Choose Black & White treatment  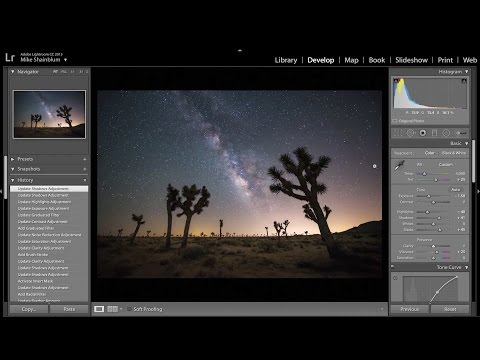coord(454,153)
